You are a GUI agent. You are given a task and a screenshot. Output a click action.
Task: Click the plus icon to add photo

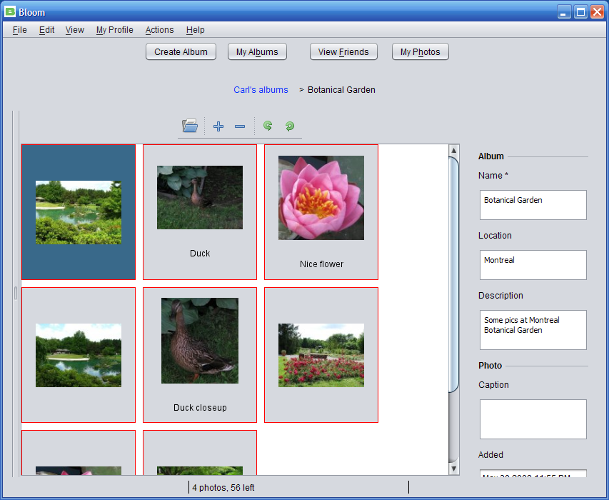pyautogui.click(x=218, y=126)
